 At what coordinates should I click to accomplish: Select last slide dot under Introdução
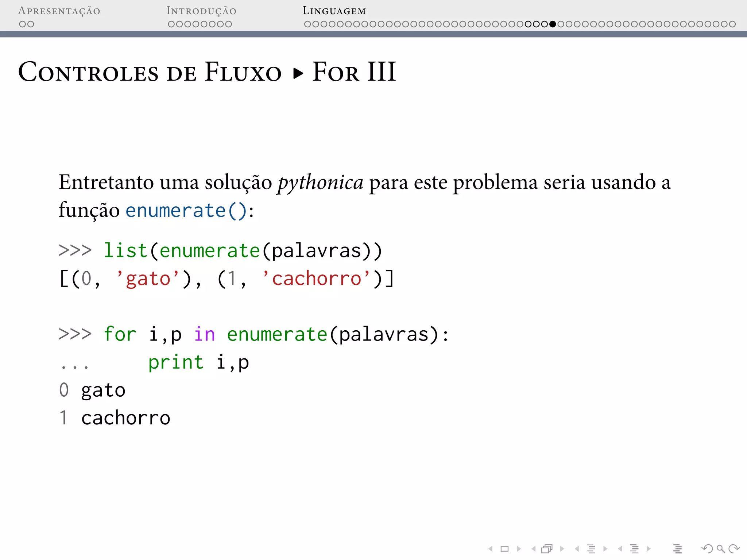pyautogui.click(x=228, y=24)
